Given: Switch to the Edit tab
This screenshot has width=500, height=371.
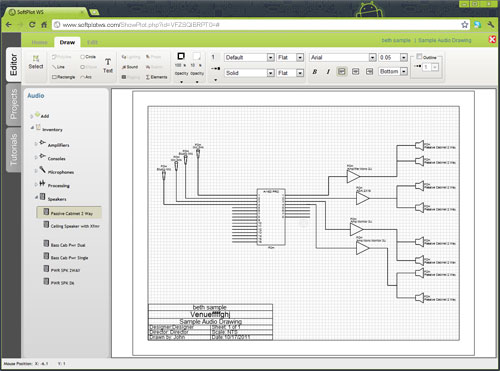Looking at the screenshot, I should click(x=92, y=42).
